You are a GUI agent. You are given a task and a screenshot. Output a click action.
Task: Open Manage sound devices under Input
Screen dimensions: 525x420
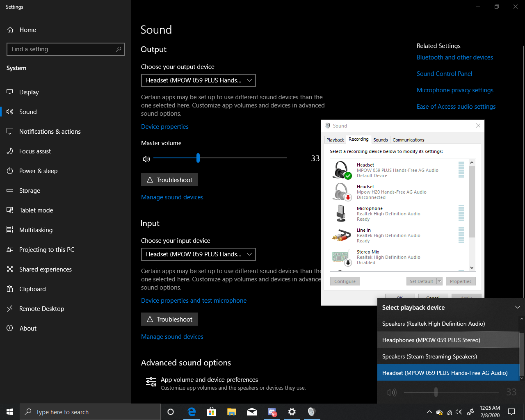pyautogui.click(x=172, y=337)
